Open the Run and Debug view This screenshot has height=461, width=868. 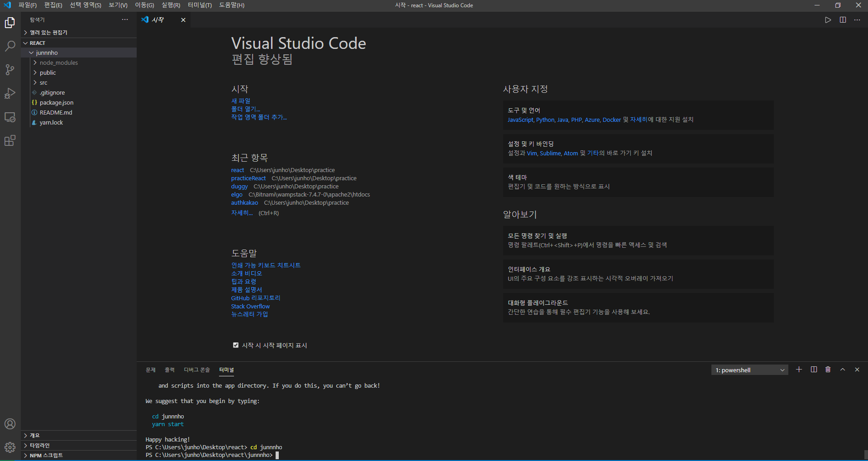coord(10,93)
